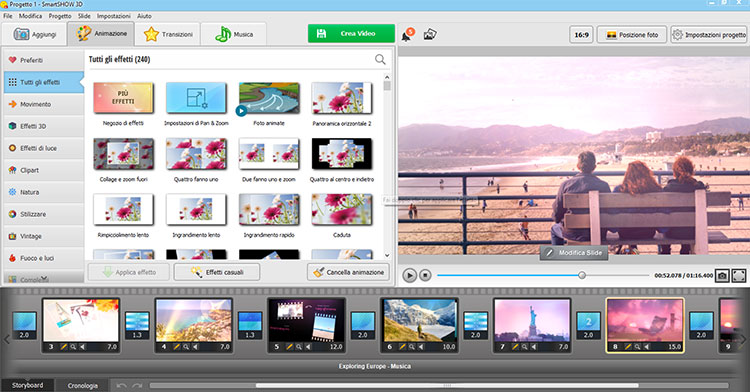Viewport: 750px width, 392px height.
Task: Open the Effetti di luce category
Action: coord(44,148)
